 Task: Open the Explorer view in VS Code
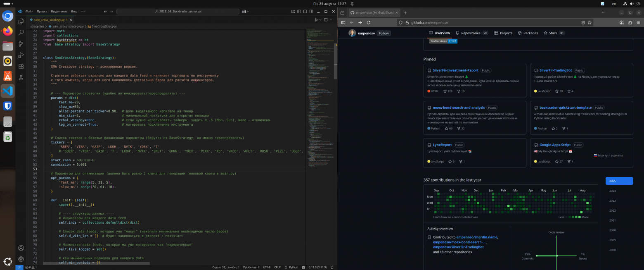tap(21, 21)
